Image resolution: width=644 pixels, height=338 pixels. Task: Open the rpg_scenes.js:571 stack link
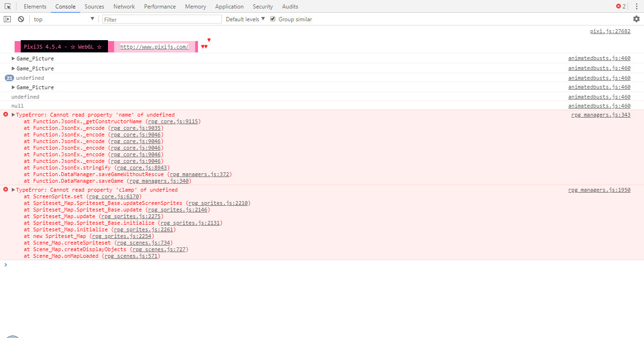coord(131,256)
